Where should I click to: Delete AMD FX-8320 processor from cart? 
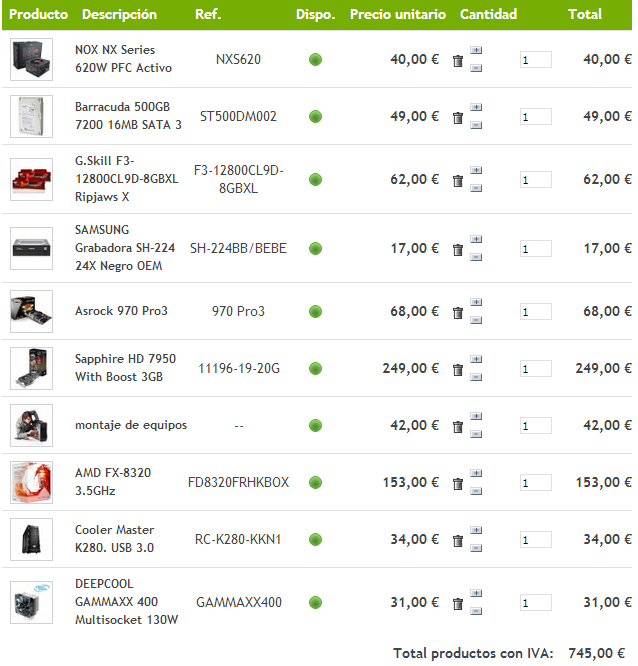click(457, 484)
